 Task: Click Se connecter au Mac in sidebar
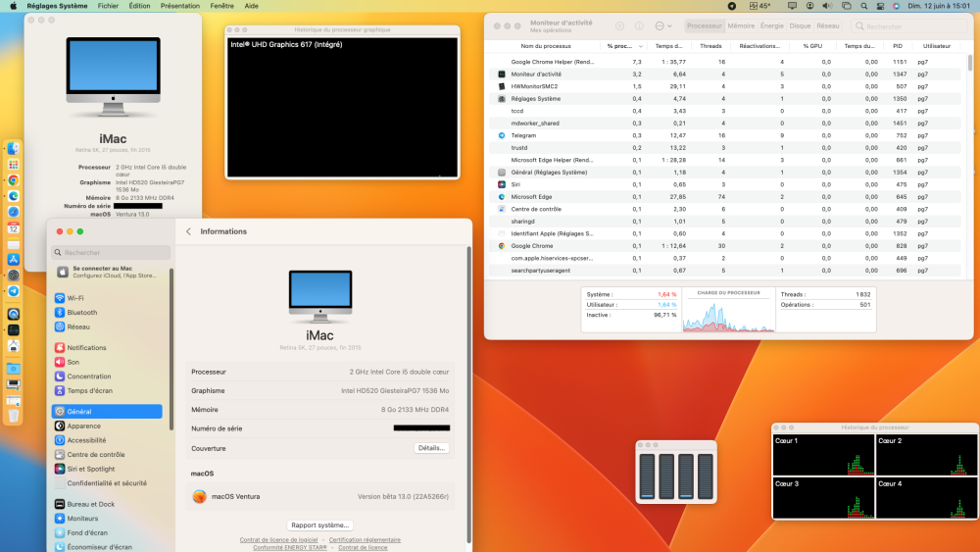tap(108, 272)
